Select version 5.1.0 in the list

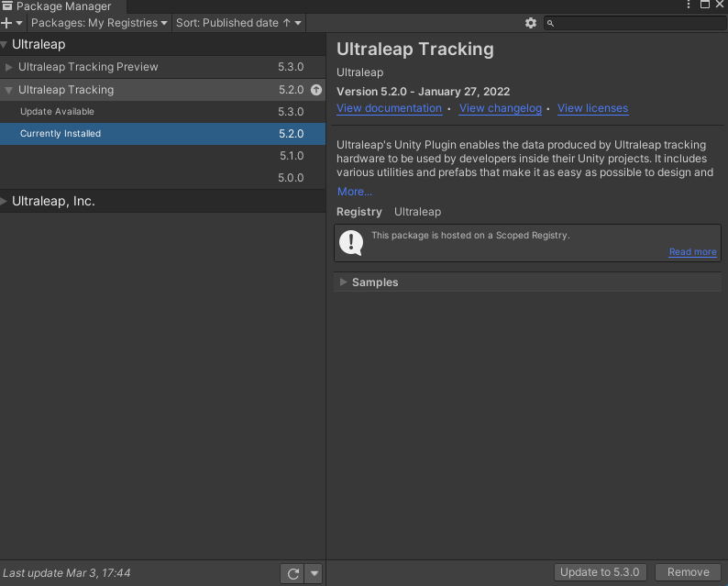(291, 156)
